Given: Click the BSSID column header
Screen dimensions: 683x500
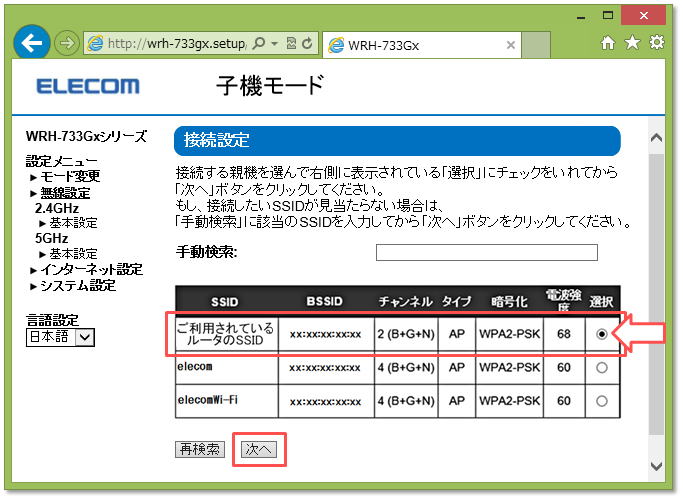Looking at the screenshot, I should [x=325, y=301].
